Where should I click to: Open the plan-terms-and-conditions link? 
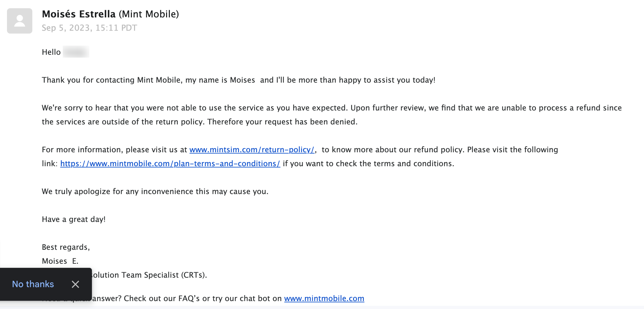(170, 164)
